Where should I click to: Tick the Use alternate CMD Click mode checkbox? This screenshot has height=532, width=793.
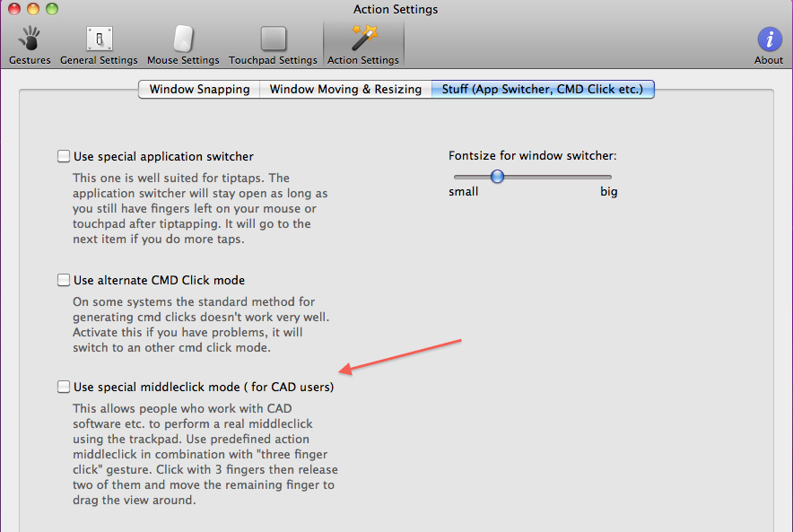click(64, 280)
